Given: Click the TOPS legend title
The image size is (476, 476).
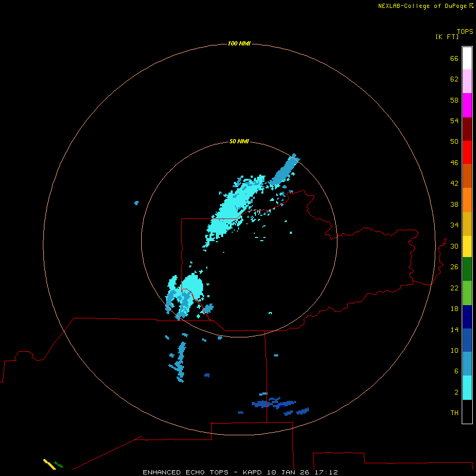Looking at the screenshot, I should (465, 31).
